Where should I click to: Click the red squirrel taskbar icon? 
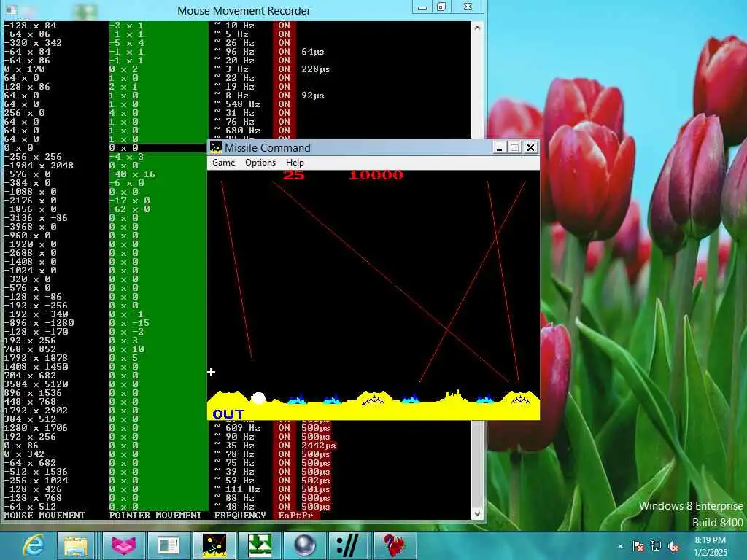click(395, 545)
